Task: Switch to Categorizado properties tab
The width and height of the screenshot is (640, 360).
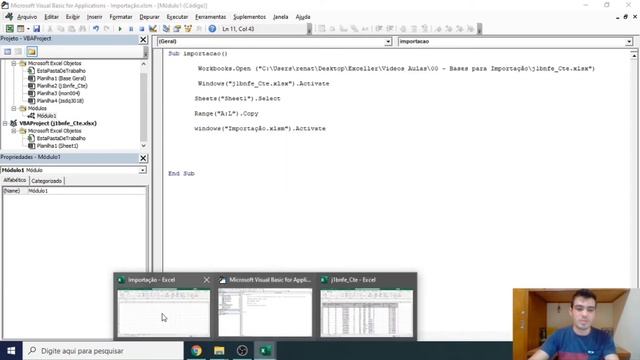Action: pyautogui.click(x=47, y=181)
